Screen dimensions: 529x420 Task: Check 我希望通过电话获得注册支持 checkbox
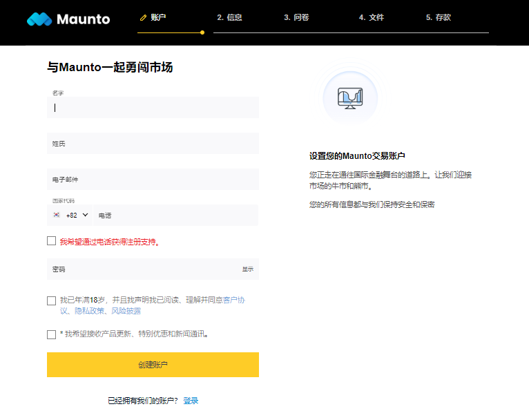click(x=51, y=241)
